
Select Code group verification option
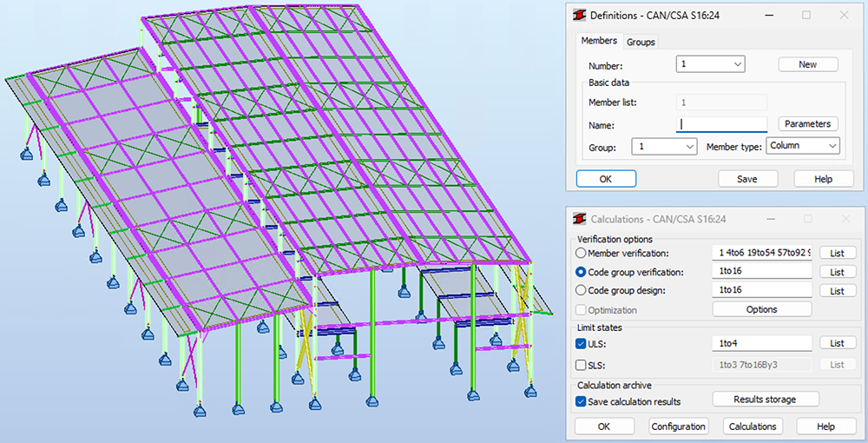pyautogui.click(x=581, y=272)
